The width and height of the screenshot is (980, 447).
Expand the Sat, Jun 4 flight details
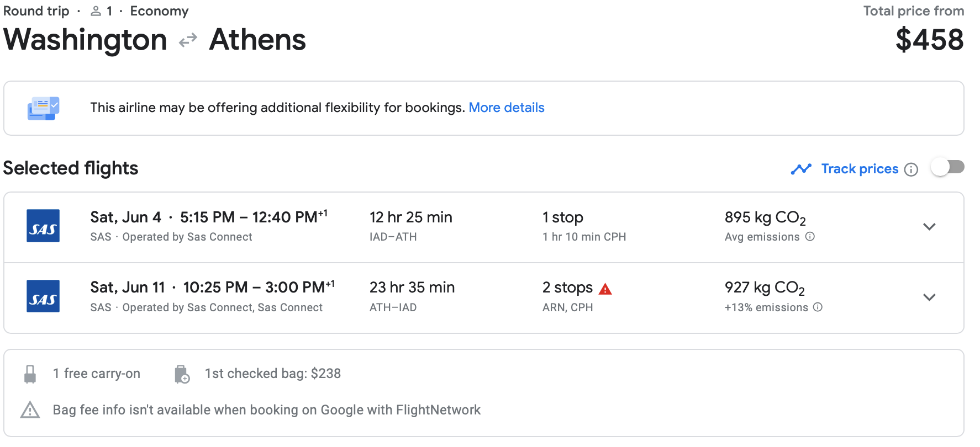929,227
